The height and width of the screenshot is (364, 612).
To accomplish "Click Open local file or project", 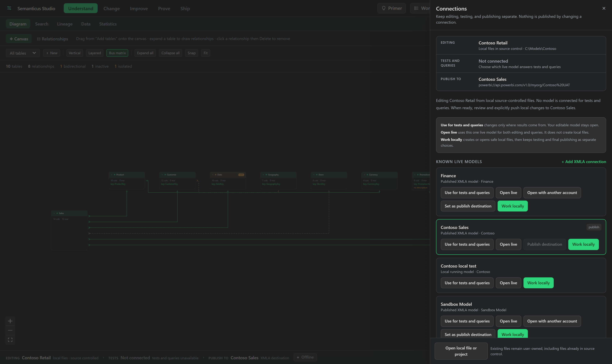I will (x=461, y=351).
